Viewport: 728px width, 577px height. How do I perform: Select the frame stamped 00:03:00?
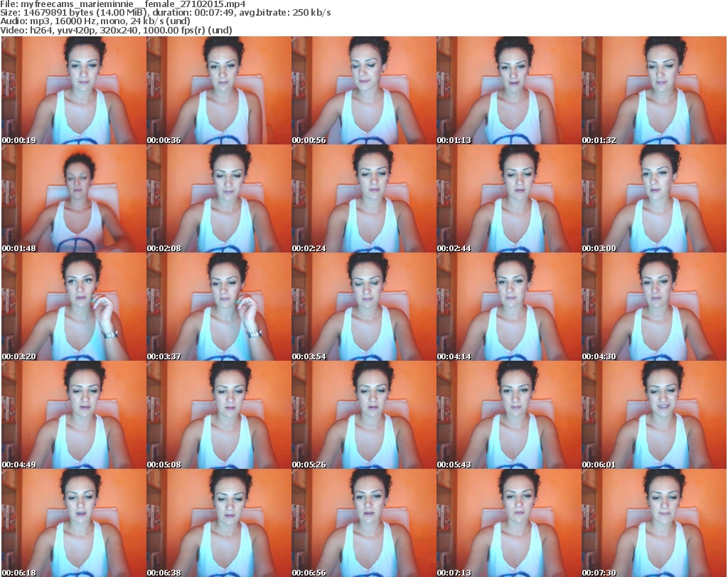654,198
